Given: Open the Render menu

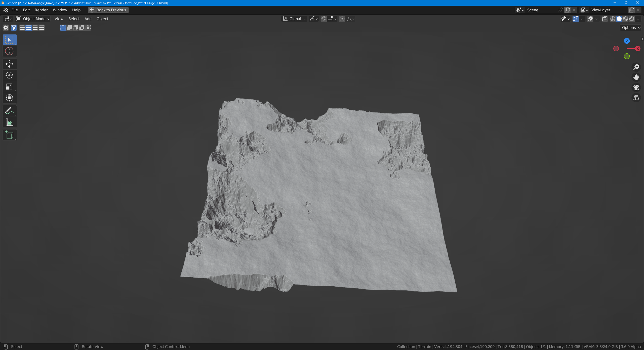Looking at the screenshot, I should click(x=41, y=10).
